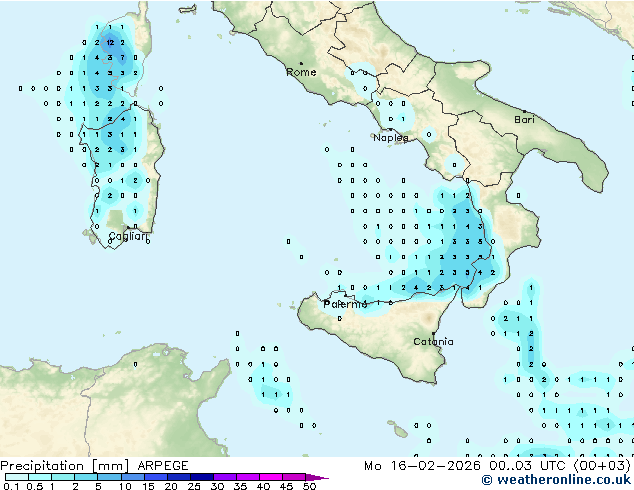
Task: Click legend swatch between 0.1 and 0.5
Action: pos(17,477)
